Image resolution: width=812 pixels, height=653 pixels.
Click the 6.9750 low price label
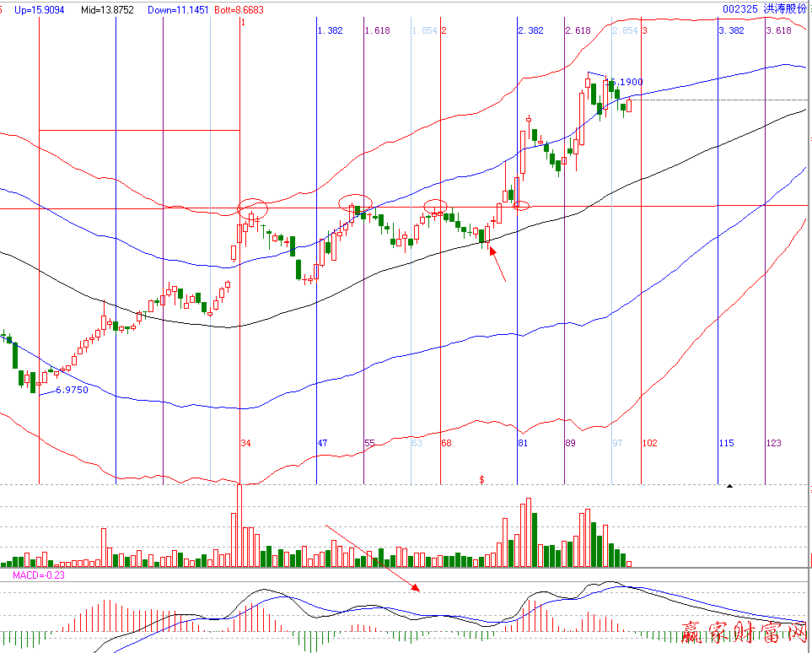point(72,391)
